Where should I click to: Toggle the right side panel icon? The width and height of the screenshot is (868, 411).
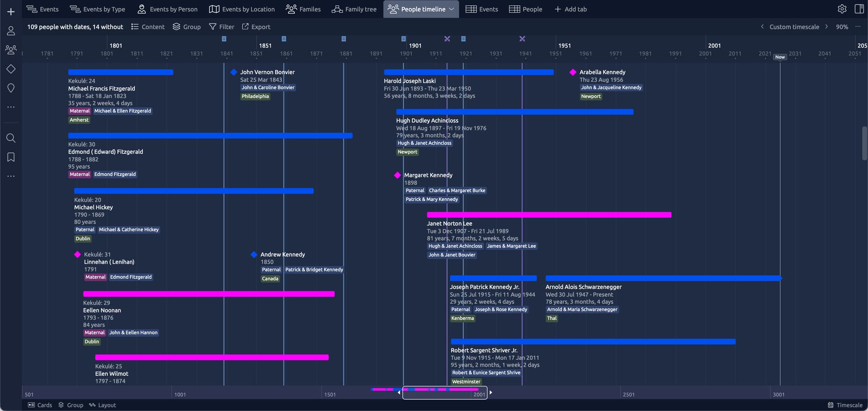point(859,9)
